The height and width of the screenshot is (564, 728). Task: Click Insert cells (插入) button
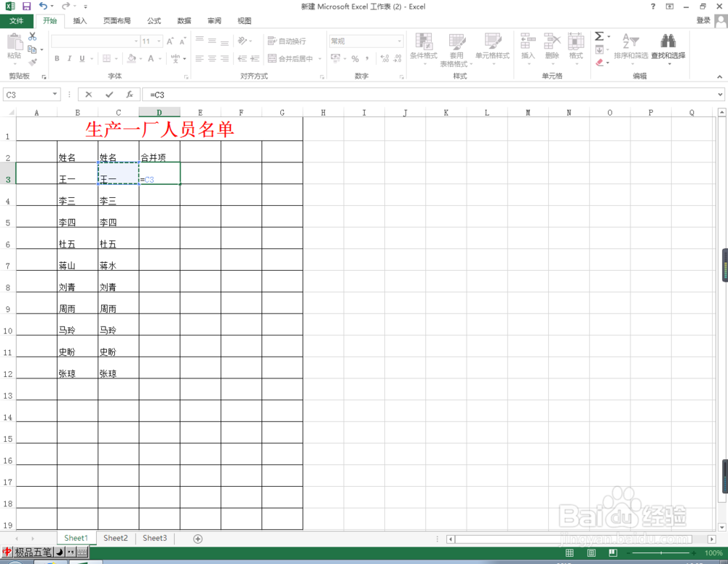coord(528,48)
